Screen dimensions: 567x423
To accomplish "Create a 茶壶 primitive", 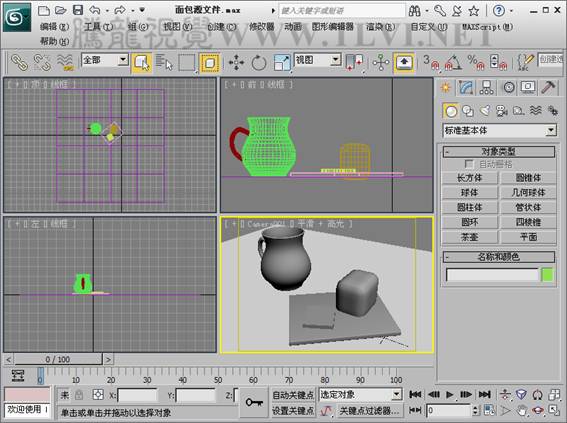I will (470, 237).
